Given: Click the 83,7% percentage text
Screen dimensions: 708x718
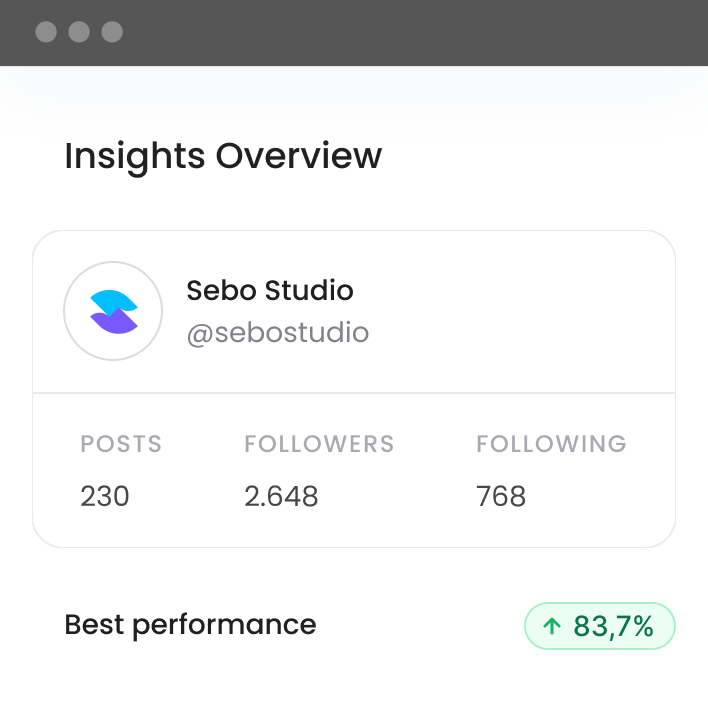Looking at the screenshot, I should [613, 627].
